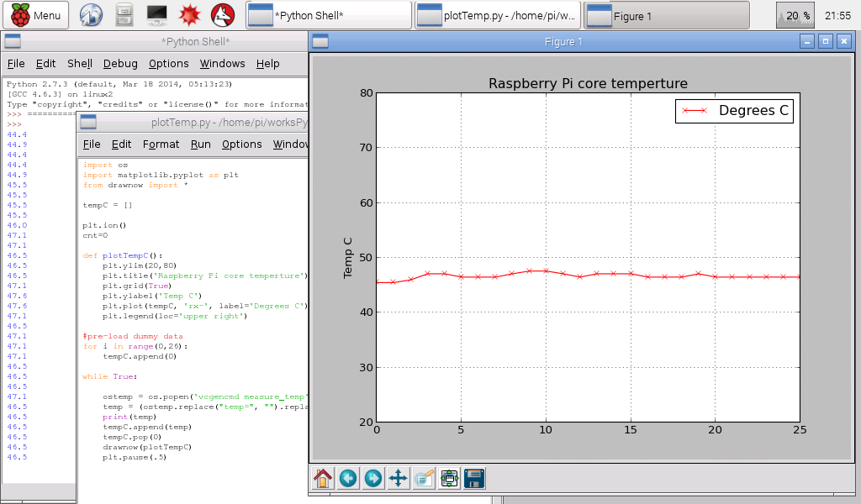Open Windows menu in plotTemp.py editor
This screenshot has width=861, height=504.
(290, 144)
